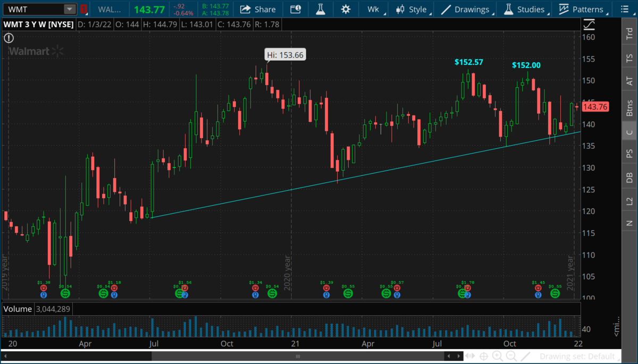Open the DB sidebar tab
The image size is (638, 364).
tap(629, 177)
